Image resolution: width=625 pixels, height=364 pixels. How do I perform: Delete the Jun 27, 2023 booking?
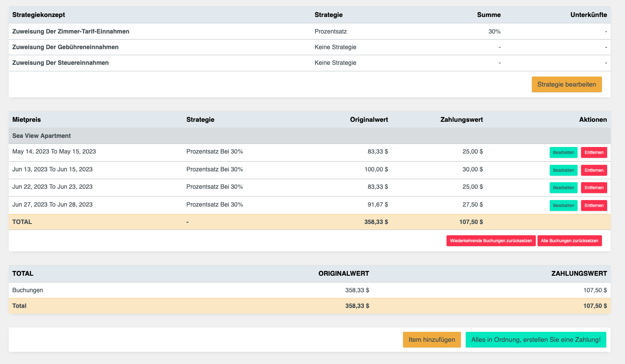594,205
